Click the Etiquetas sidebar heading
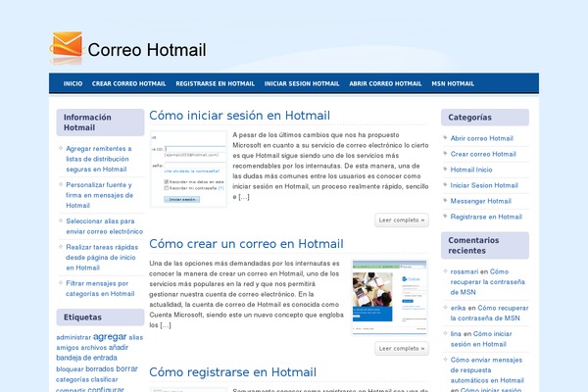Image resolution: width=588 pixels, height=392 pixels. coord(101,318)
